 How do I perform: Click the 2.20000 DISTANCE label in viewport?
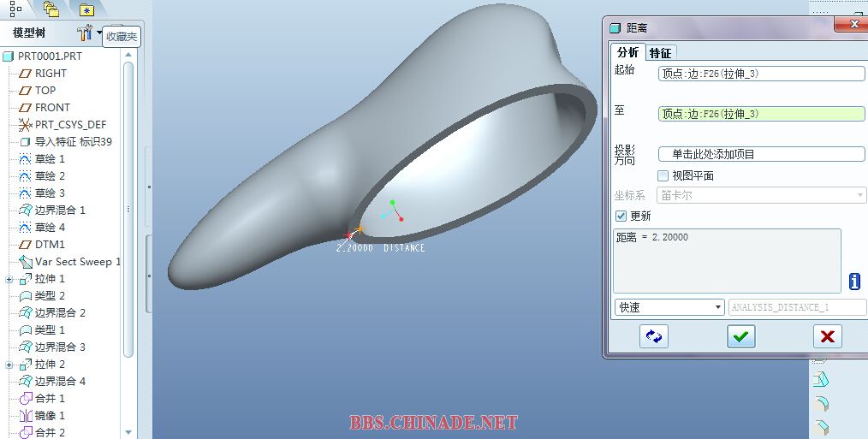tap(380, 248)
